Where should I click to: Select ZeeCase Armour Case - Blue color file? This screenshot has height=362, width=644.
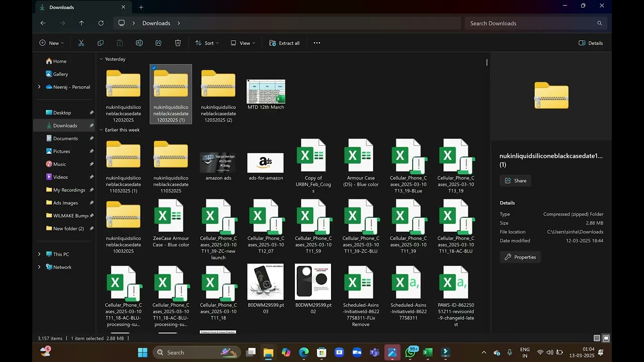coord(171,224)
